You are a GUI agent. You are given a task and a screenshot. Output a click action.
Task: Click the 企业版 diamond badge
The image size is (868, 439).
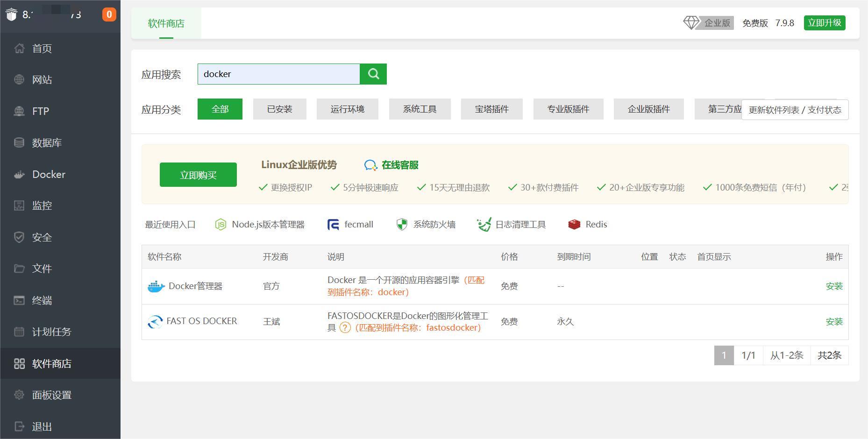[707, 22]
